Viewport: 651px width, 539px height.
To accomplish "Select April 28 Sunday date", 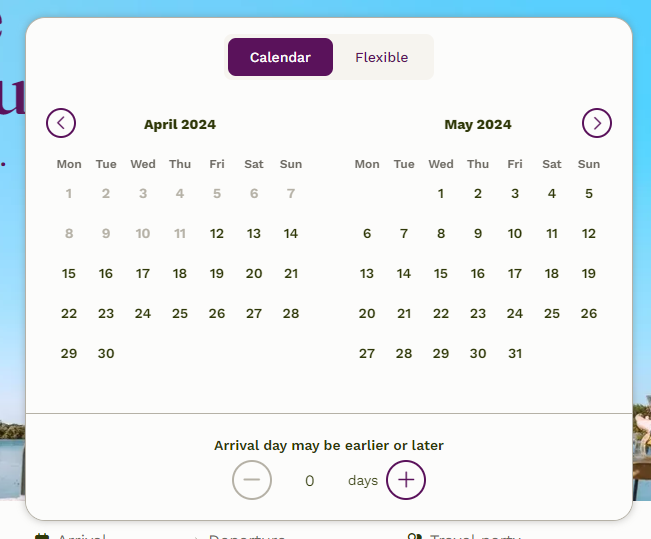I will click(291, 314).
